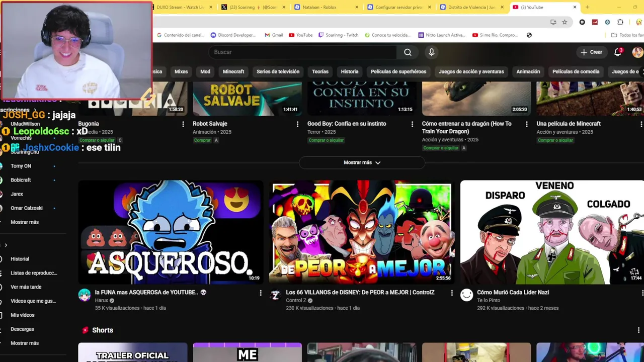
Task: Click Harux channel name
Action: [102, 300]
